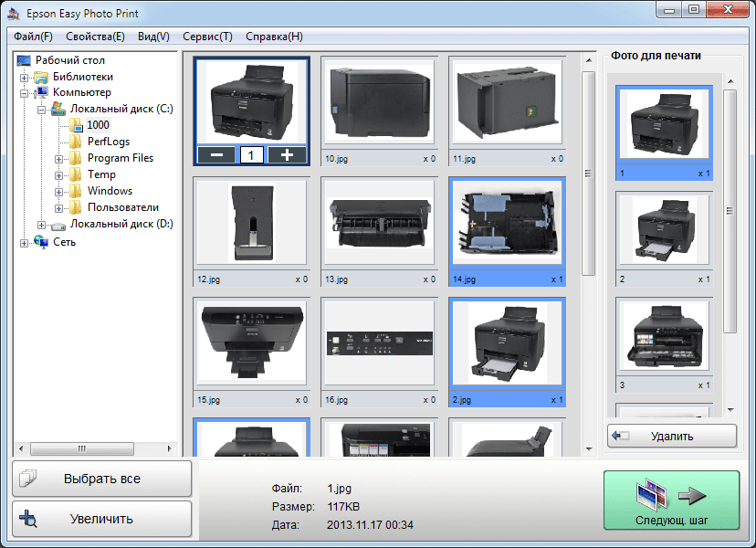The image size is (756, 548).
Task: Select the Пользователи folder icon
Action: click(x=76, y=207)
